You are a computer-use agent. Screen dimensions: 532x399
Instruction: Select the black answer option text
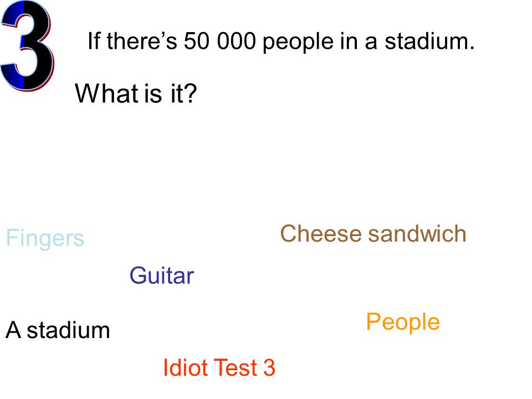coord(58,330)
